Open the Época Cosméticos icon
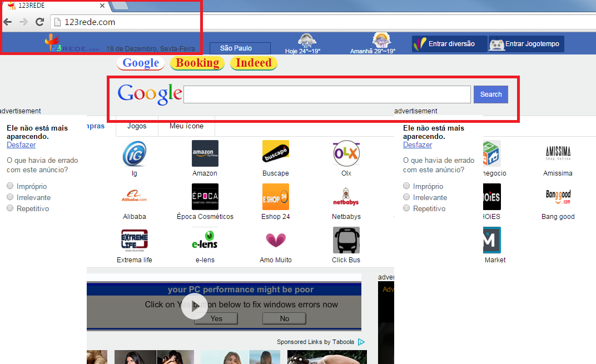The image size is (596, 364). pos(205,197)
